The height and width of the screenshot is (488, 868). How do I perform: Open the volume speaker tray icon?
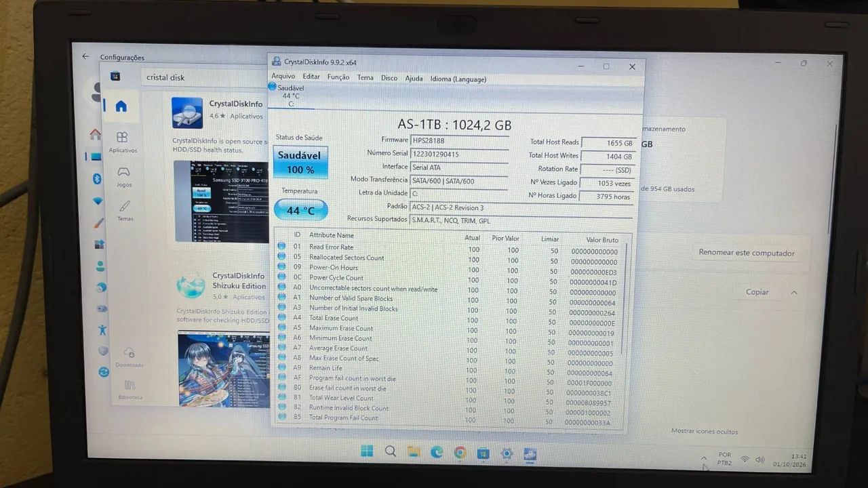[760, 460]
